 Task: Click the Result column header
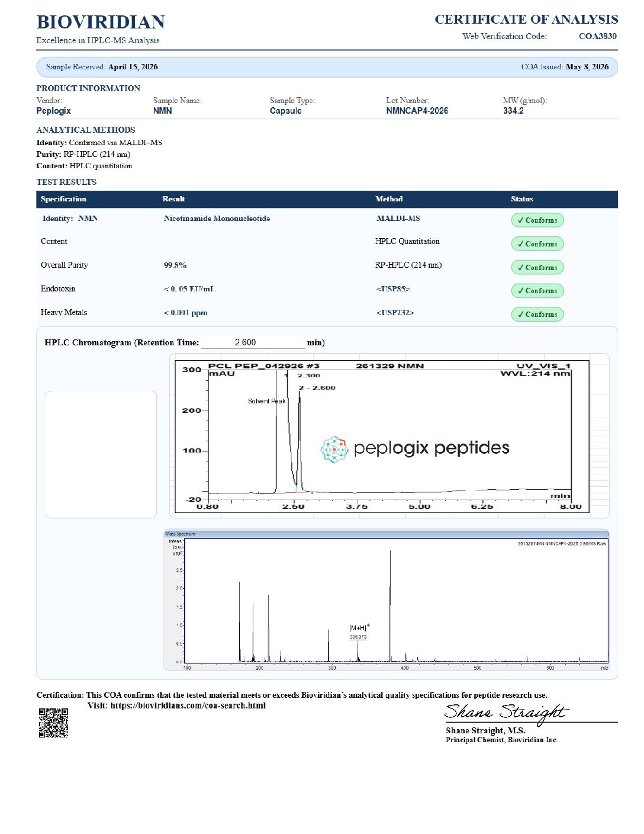pyautogui.click(x=174, y=199)
